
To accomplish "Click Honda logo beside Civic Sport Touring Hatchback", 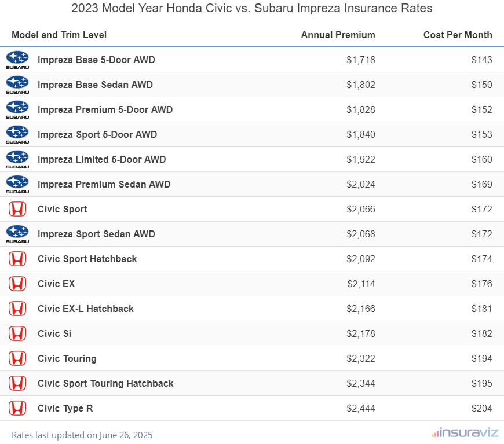I will point(17,384).
